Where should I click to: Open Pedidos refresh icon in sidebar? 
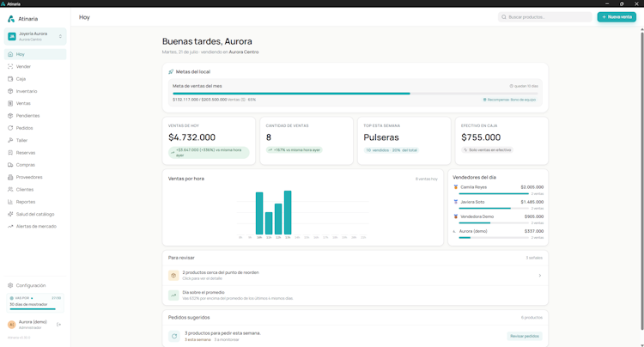coord(10,128)
